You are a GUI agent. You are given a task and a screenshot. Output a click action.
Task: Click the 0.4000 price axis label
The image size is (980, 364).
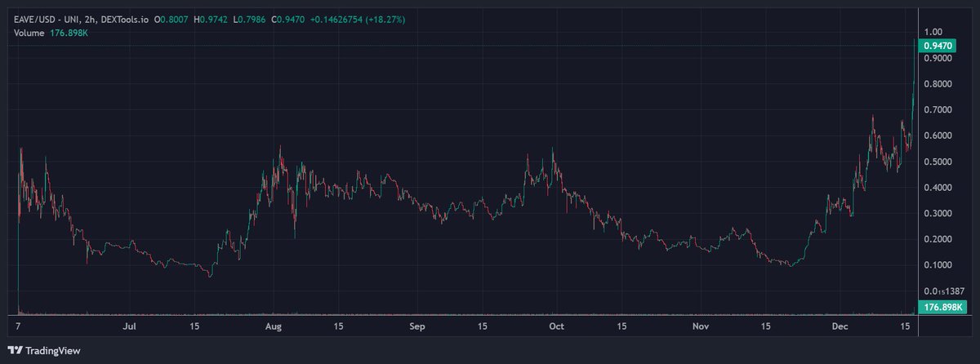click(938, 188)
